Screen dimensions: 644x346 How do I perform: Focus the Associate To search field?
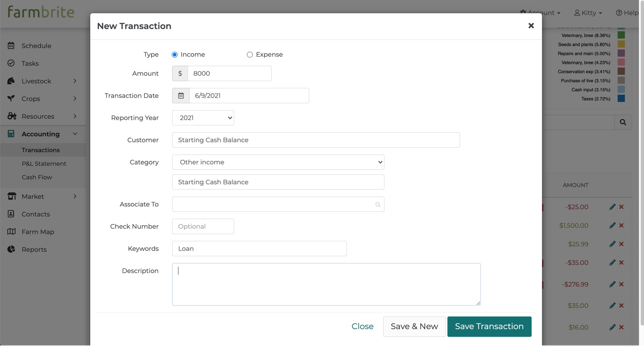[x=278, y=204]
